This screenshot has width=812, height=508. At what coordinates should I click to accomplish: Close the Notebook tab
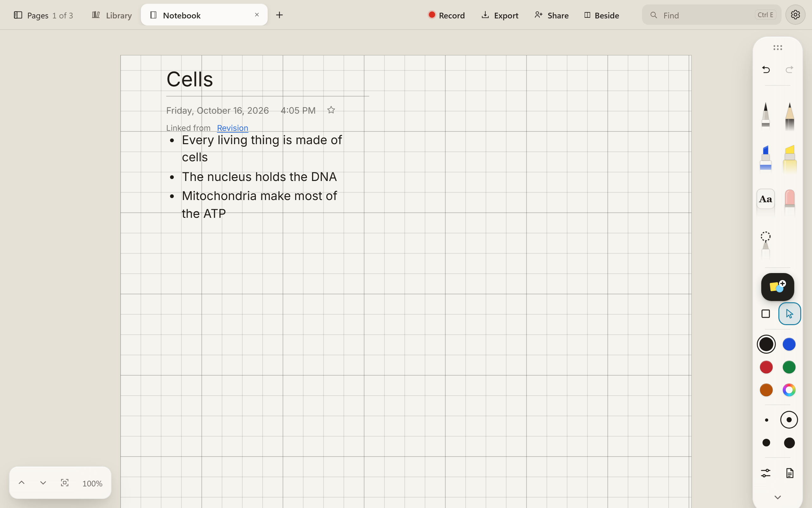coord(257,15)
